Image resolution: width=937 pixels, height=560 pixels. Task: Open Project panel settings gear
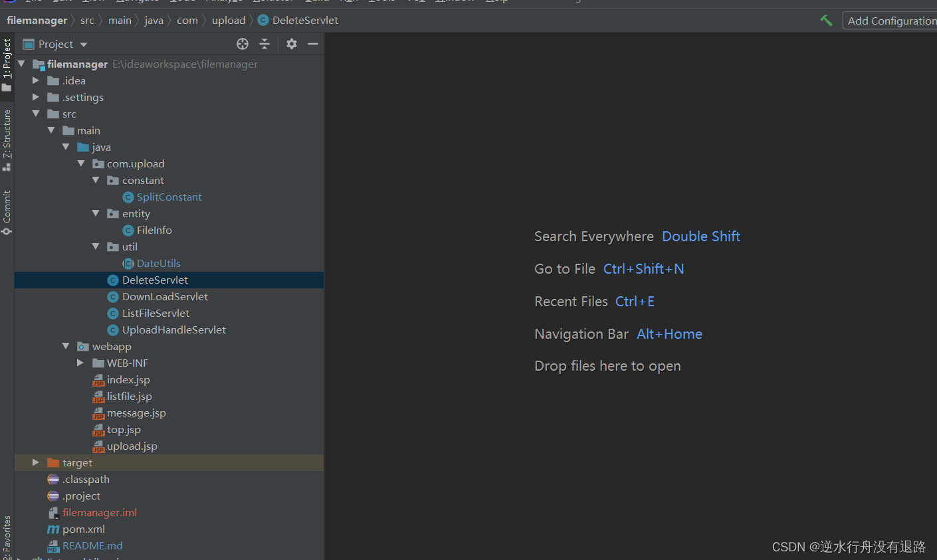[x=292, y=44]
